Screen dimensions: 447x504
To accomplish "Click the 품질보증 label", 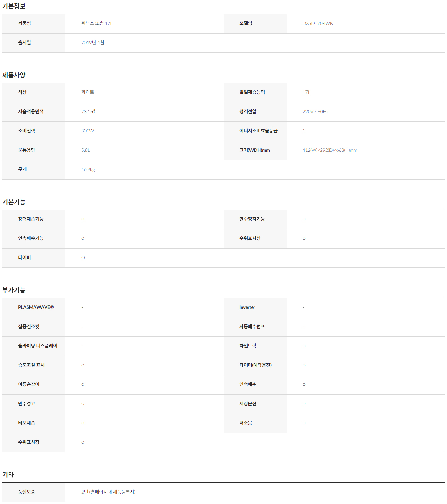I will click(27, 492).
